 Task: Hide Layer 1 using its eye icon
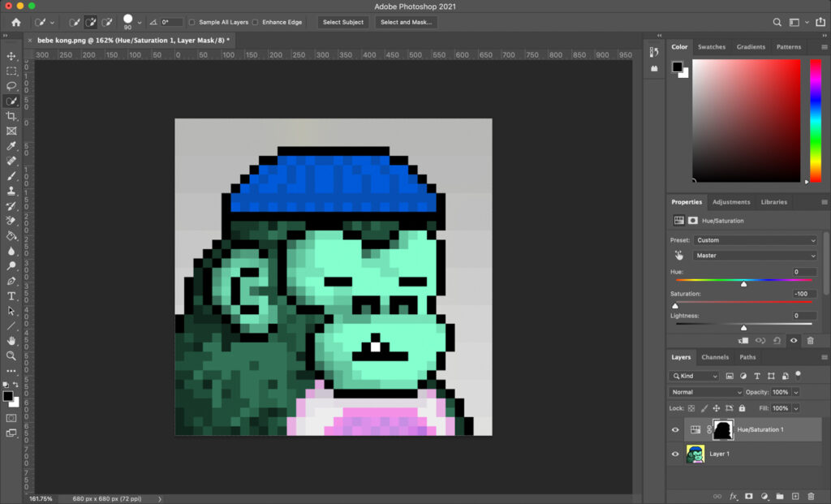click(675, 454)
